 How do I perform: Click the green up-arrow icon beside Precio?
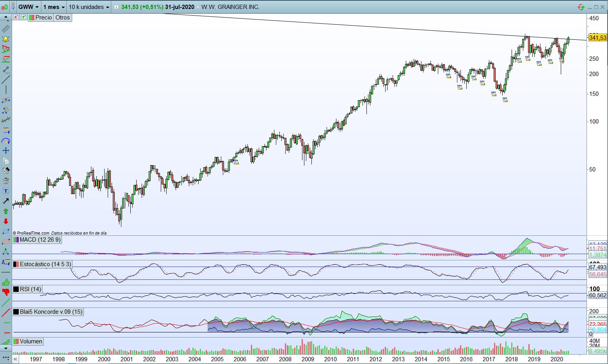pyautogui.click(x=23, y=17)
